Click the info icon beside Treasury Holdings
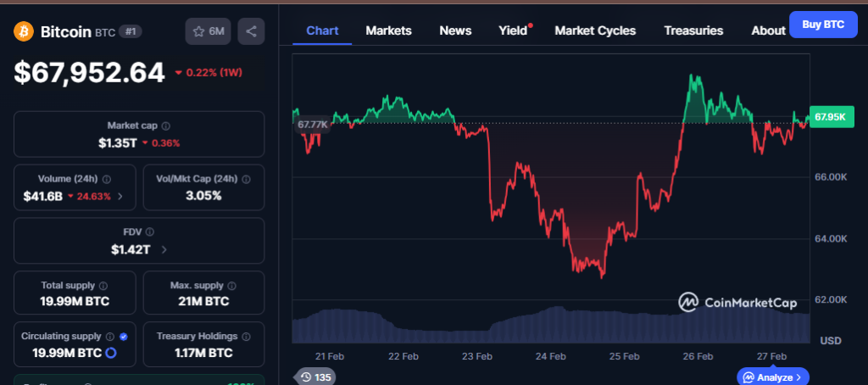This screenshot has height=385, width=868. coord(243,337)
